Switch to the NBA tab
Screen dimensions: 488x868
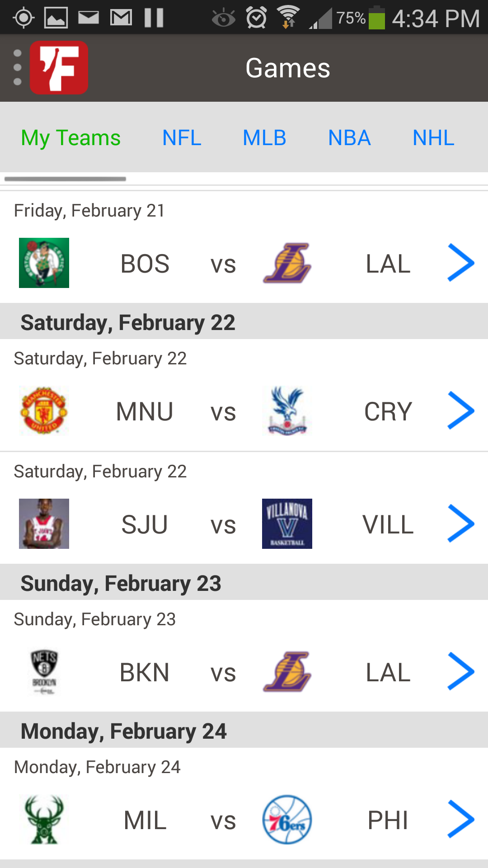tap(349, 137)
